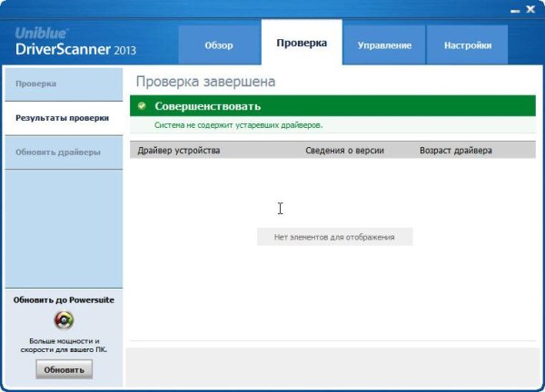Screen dimensions: 545x392
Task: Sort by Возраст драйвера column header
Action: pyautogui.click(x=456, y=151)
